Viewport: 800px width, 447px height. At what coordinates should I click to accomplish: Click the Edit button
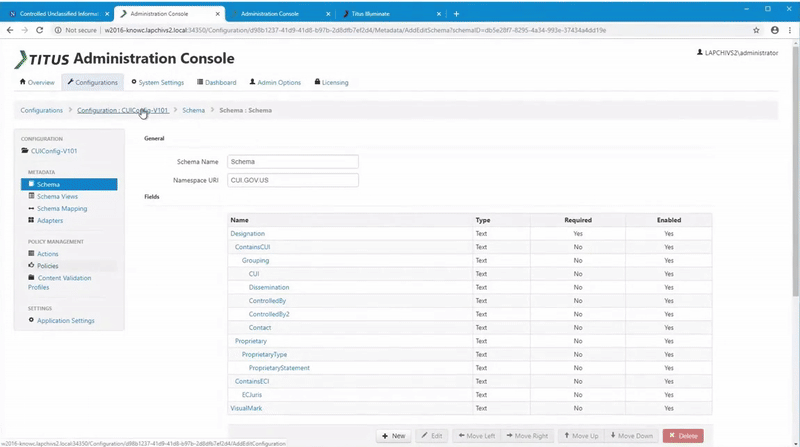pyautogui.click(x=432, y=436)
